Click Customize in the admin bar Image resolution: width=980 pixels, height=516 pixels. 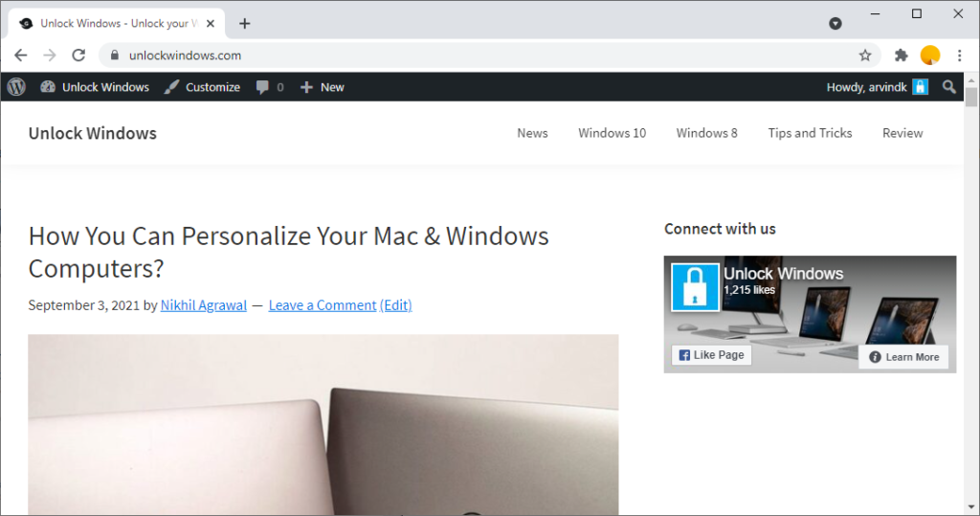[x=202, y=87]
